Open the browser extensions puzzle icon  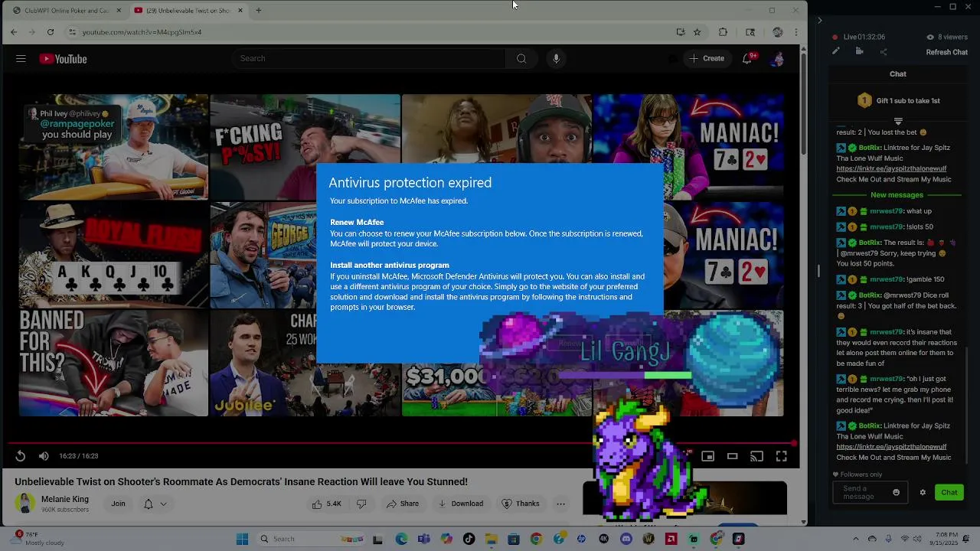pyautogui.click(x=723, y=32)
